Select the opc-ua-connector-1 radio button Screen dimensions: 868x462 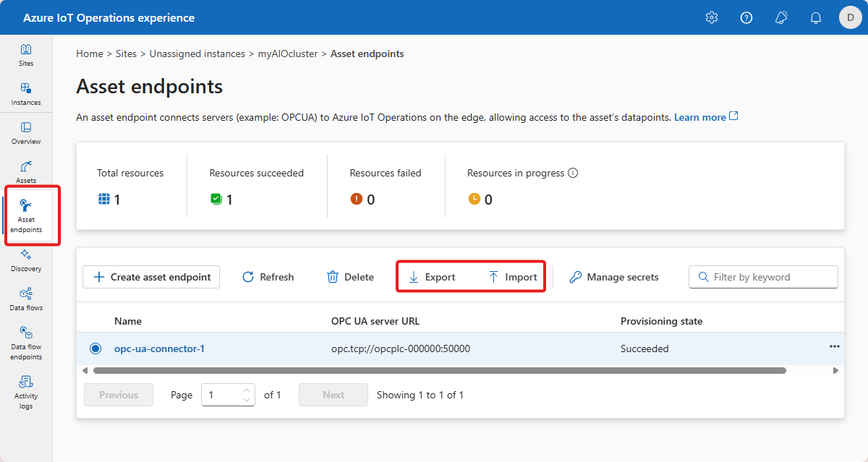[x=95, y=348]
